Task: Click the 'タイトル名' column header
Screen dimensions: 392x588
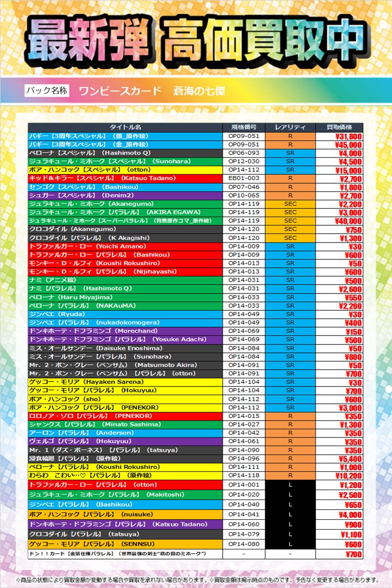Action: tap(125, 127)
